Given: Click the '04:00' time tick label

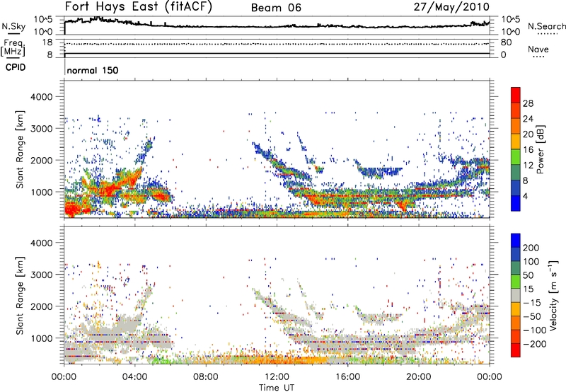Looking at the screenshot, I should pos(135,377).
